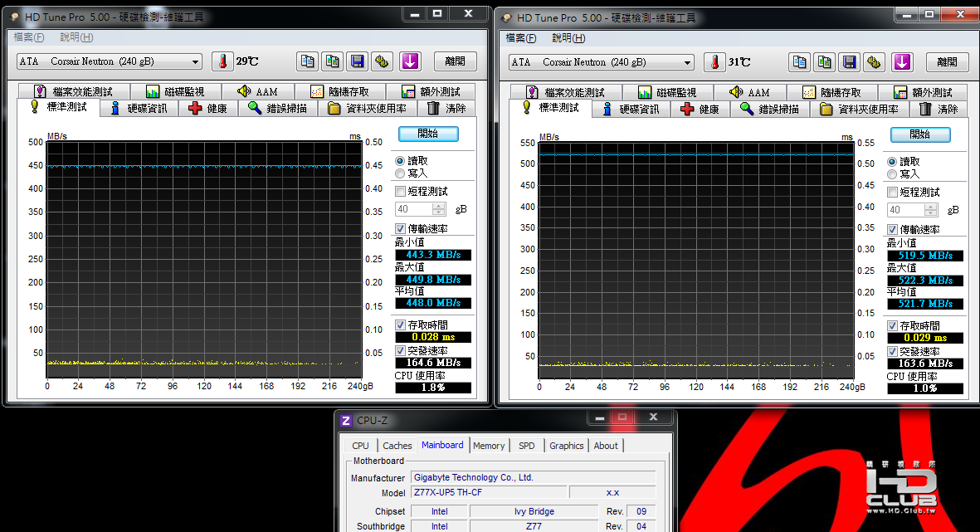
Task: Click the short-stroke 40 gB field in left window
Action: [x=414, y=209]
